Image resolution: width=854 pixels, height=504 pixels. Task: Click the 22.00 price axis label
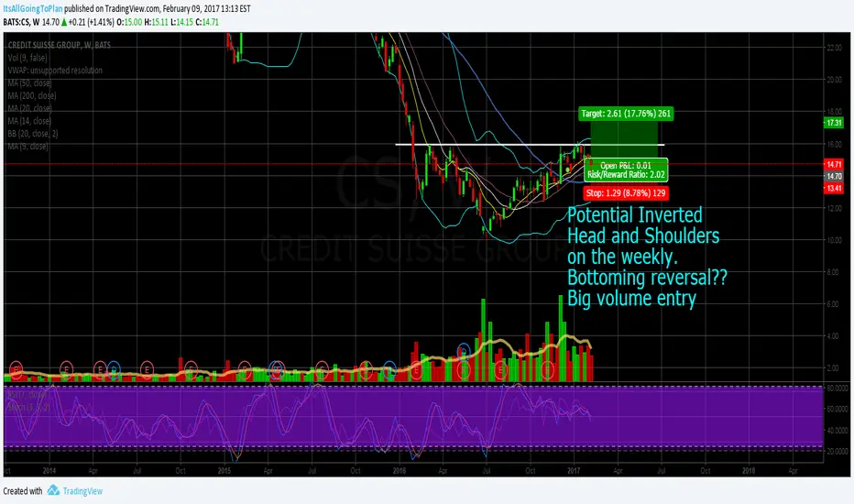tap(834, 48)
